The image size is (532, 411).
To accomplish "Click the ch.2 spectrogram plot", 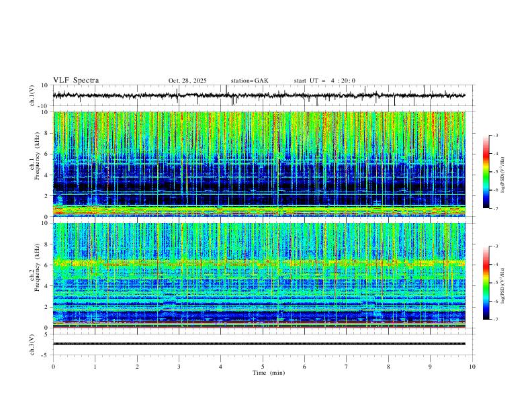I will (x=259, y=275).
